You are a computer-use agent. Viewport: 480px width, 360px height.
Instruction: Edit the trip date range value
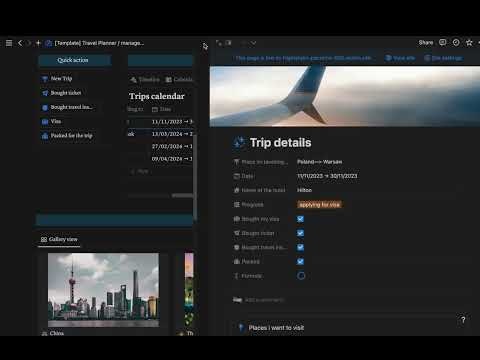coord(327,176)
